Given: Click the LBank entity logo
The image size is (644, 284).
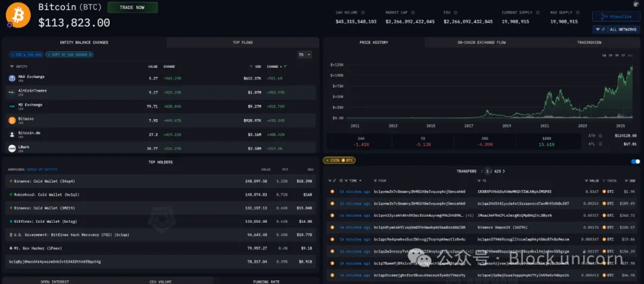Looking at the screenshot, I should point(12,148).
